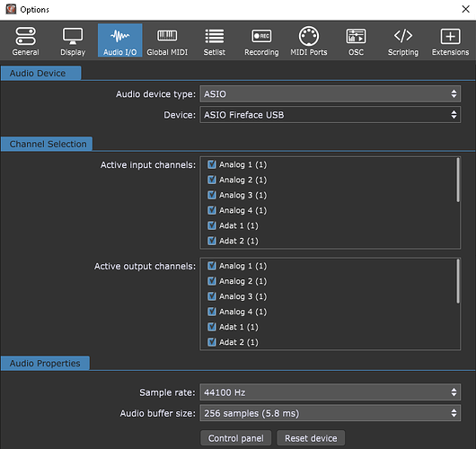Click the input channels list scrollbar
This screenshot has height=449, width=476.
458,180
